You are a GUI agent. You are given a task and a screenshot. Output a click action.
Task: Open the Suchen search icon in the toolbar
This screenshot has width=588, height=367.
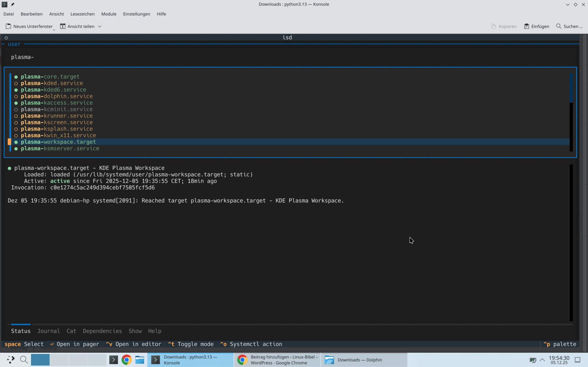[x=559, y=26]
